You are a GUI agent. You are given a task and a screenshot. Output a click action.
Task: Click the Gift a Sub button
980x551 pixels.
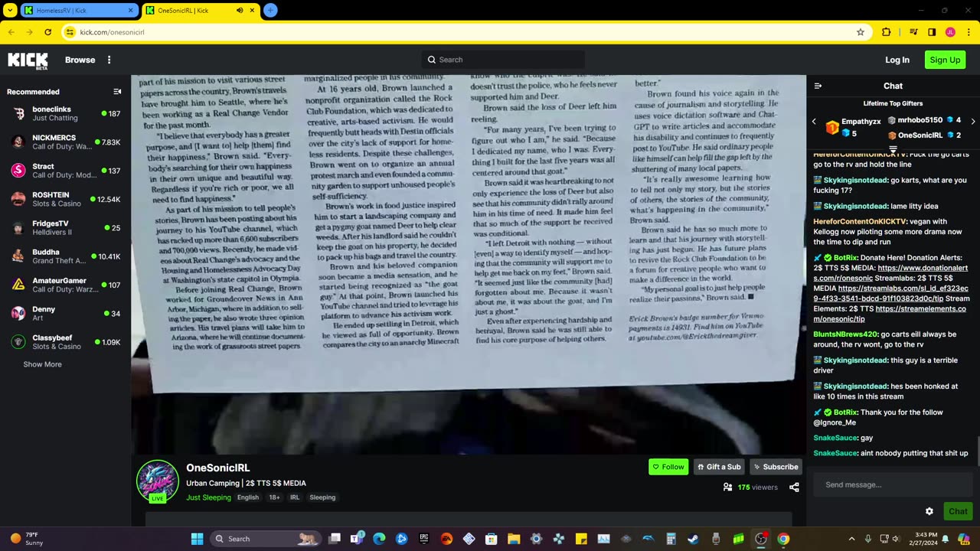coord(719,467)
